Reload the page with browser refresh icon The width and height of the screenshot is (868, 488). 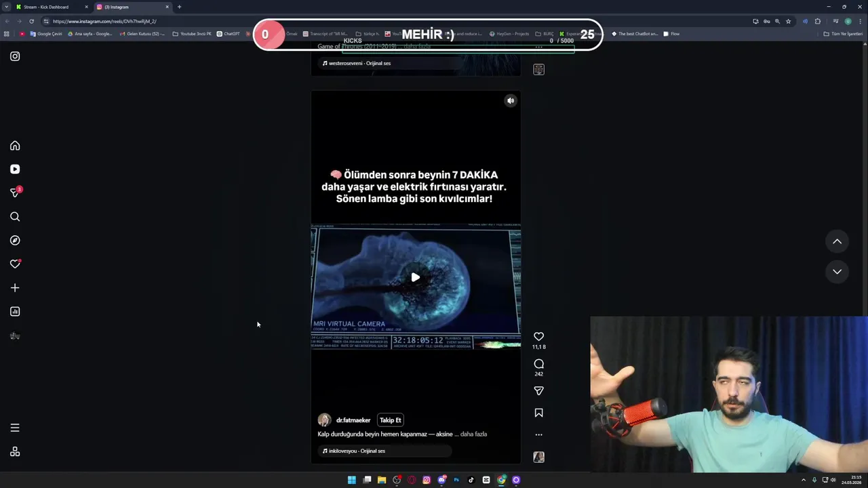31,21
